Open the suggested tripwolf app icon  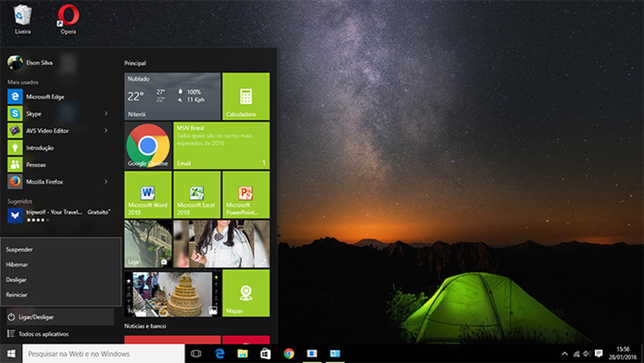click(x=15, y=215)
